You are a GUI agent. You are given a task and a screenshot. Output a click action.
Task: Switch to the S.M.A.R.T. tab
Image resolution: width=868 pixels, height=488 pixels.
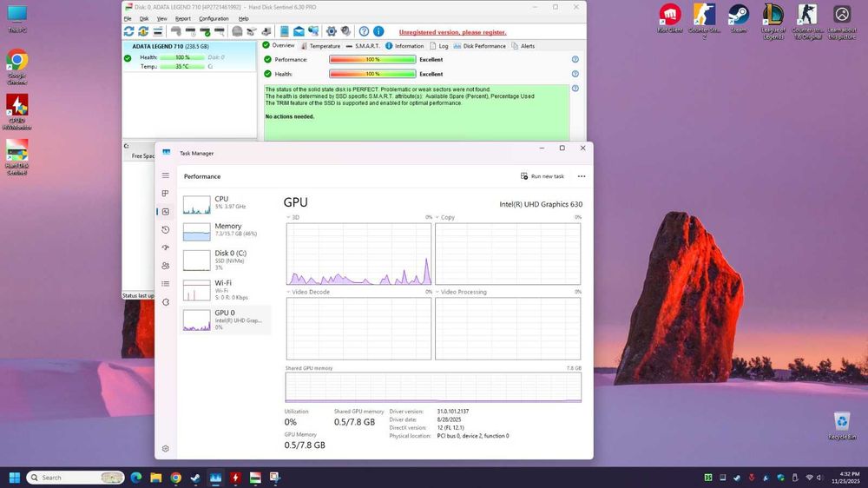[x=363, y=46]
